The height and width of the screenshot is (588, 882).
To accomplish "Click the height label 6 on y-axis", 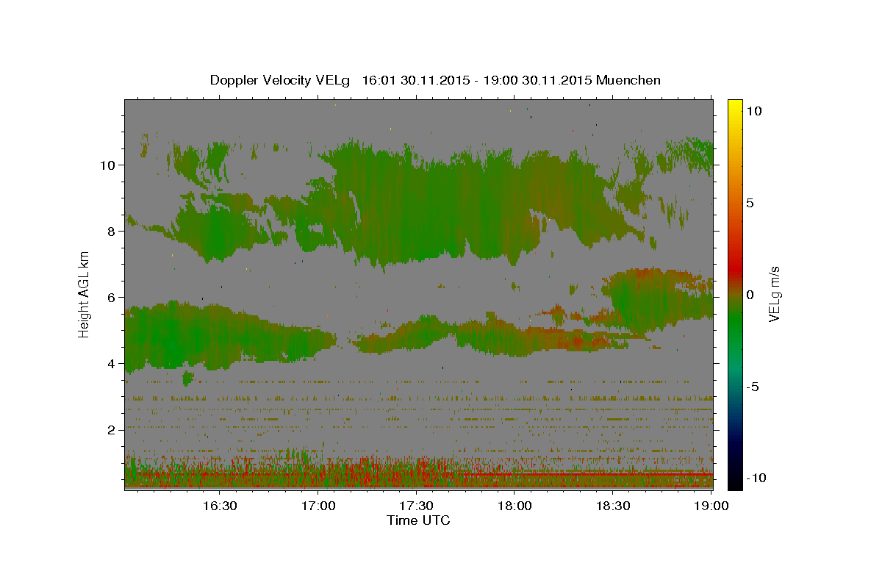I will click(x=110, y=297).
